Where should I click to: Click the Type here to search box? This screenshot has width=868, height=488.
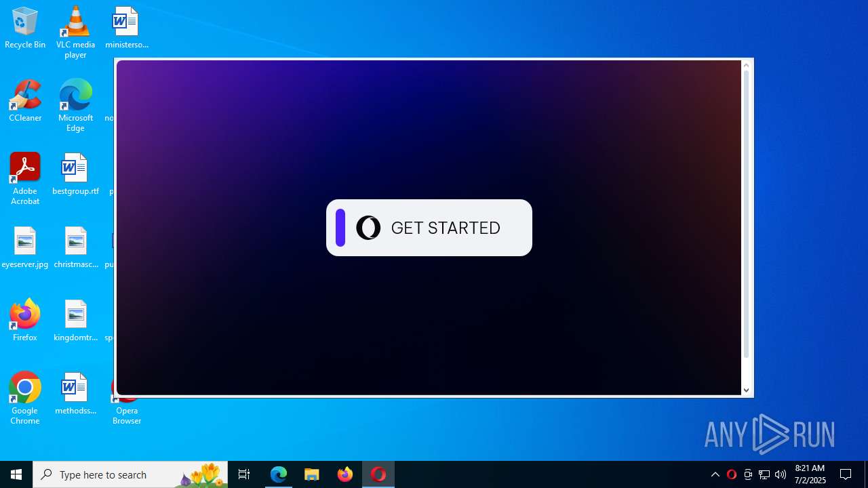click(x=130, y=474)
